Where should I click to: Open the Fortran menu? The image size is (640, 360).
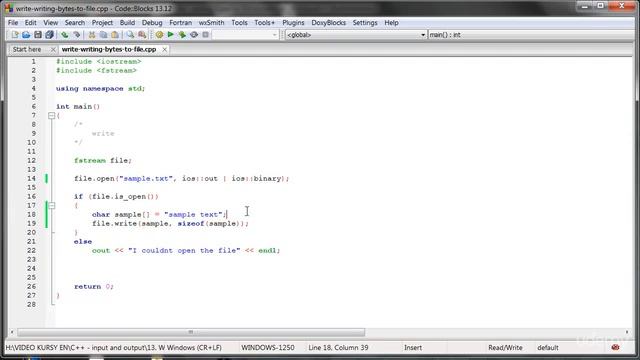coord(180,22)
